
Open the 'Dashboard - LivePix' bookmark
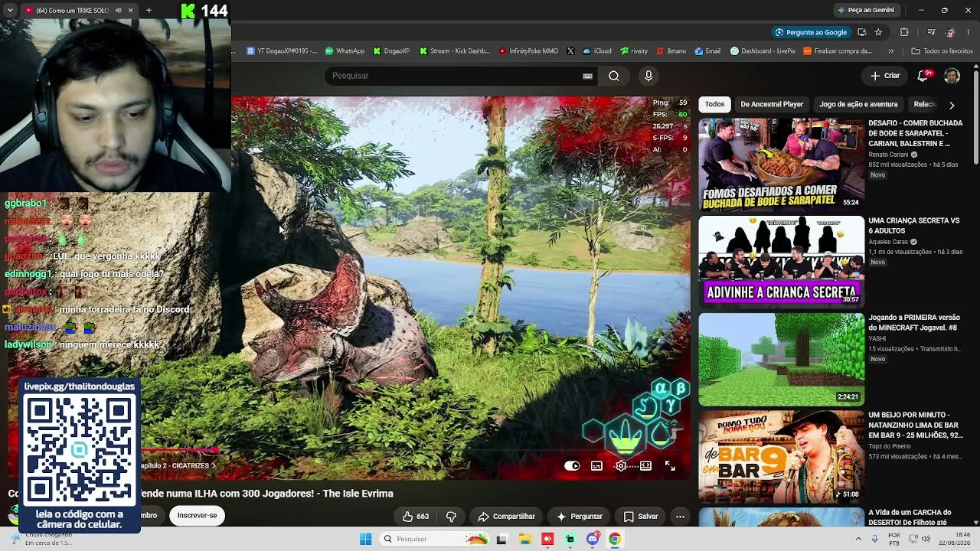click(763, 51)
